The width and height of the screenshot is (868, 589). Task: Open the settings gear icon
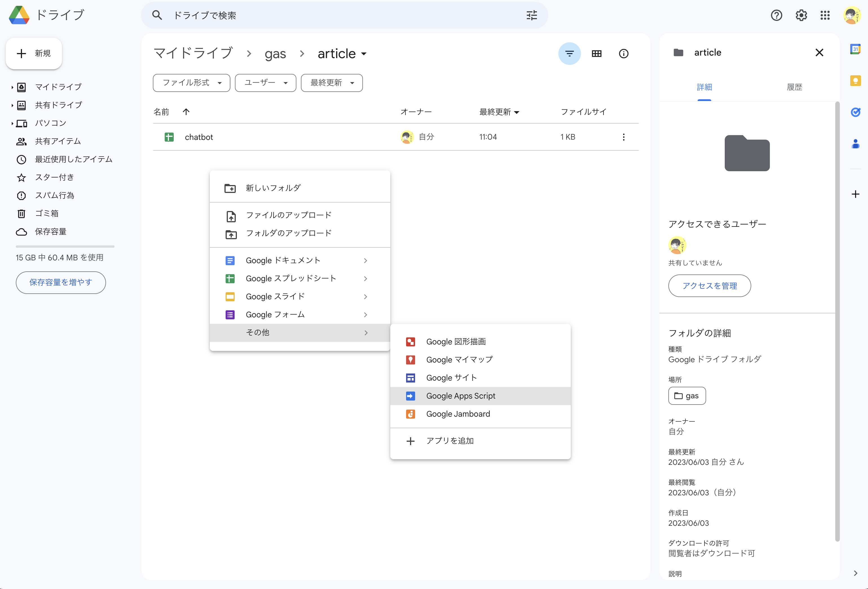coord(801,15)
